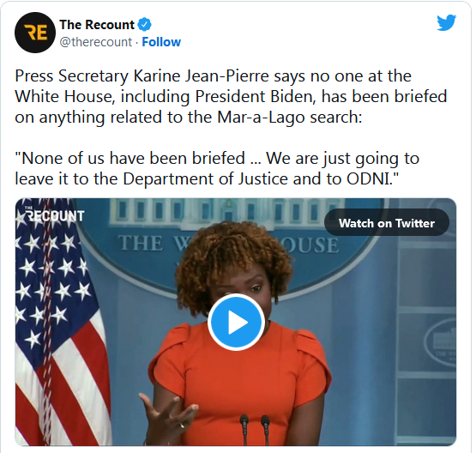Click the Watch on Twitter button
This screenshot has width=476, height=453.
coord(387,223)
